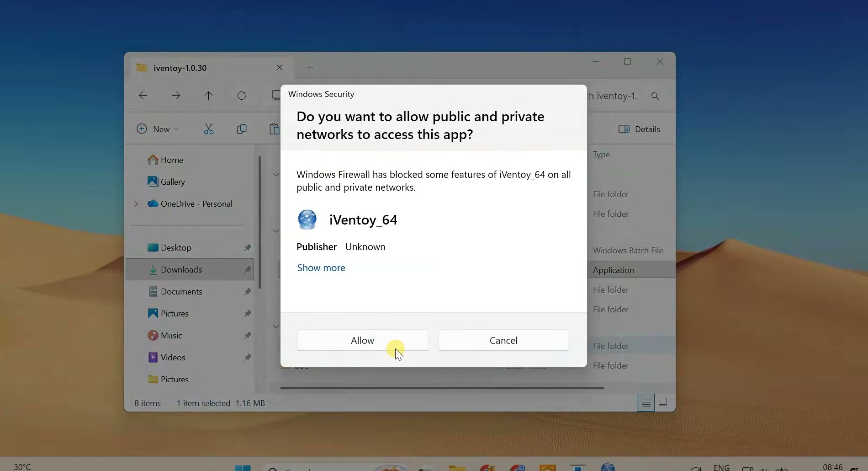The height and width of the screenshot is (471, 868).
Task: Click the pin icon beside Music
Action: pos(248,335)
